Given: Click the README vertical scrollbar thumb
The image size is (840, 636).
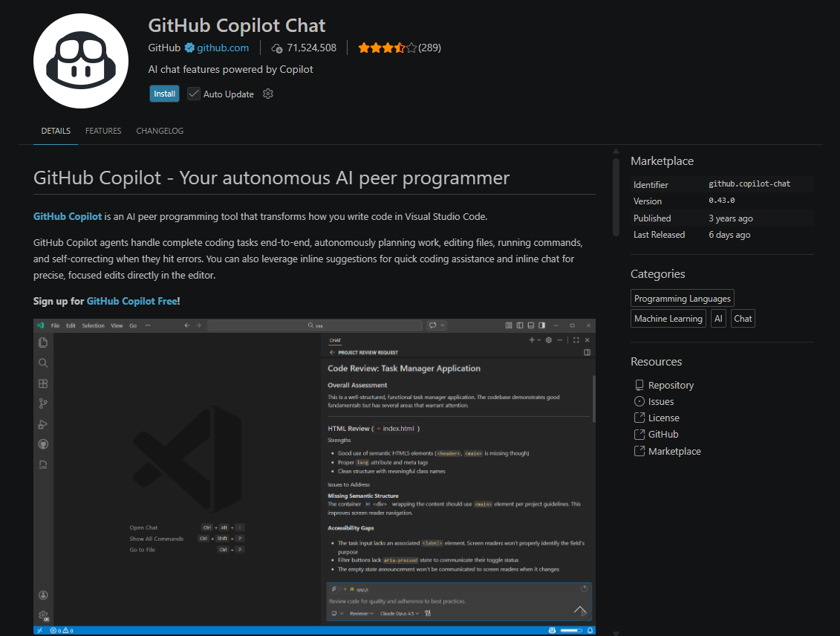Looking at the screenshot, I should tap(616, 197).
